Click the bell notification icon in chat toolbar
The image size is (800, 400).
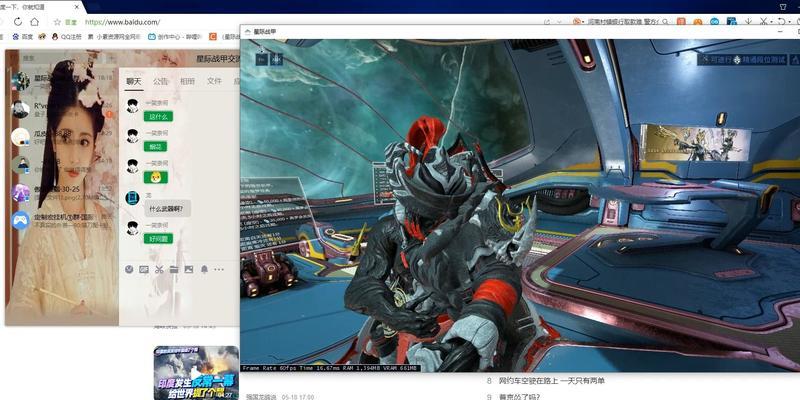[x=204, y=269]
